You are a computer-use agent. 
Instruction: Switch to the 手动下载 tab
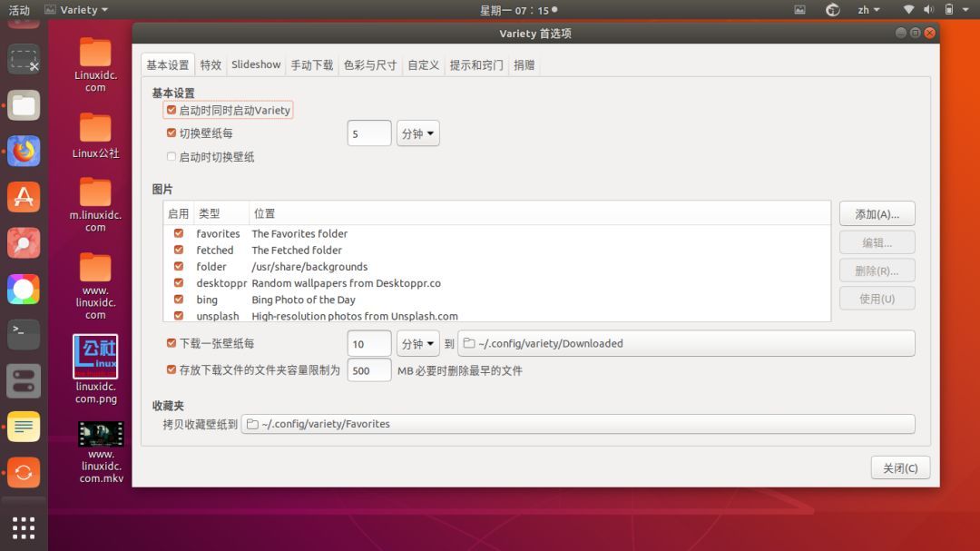[311, 65]
